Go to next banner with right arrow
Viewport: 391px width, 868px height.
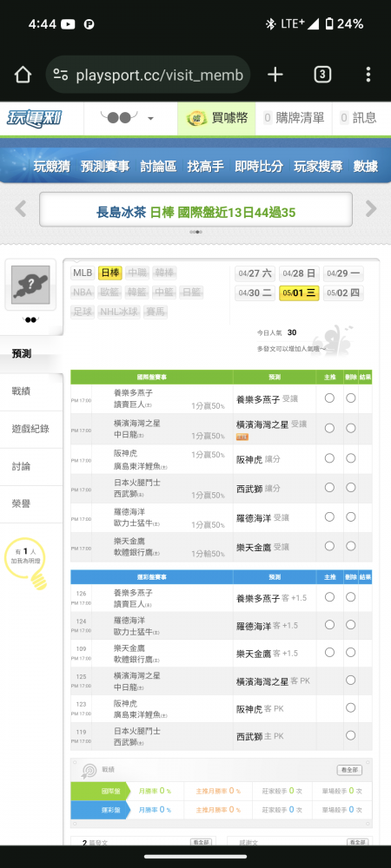[370, 208]
